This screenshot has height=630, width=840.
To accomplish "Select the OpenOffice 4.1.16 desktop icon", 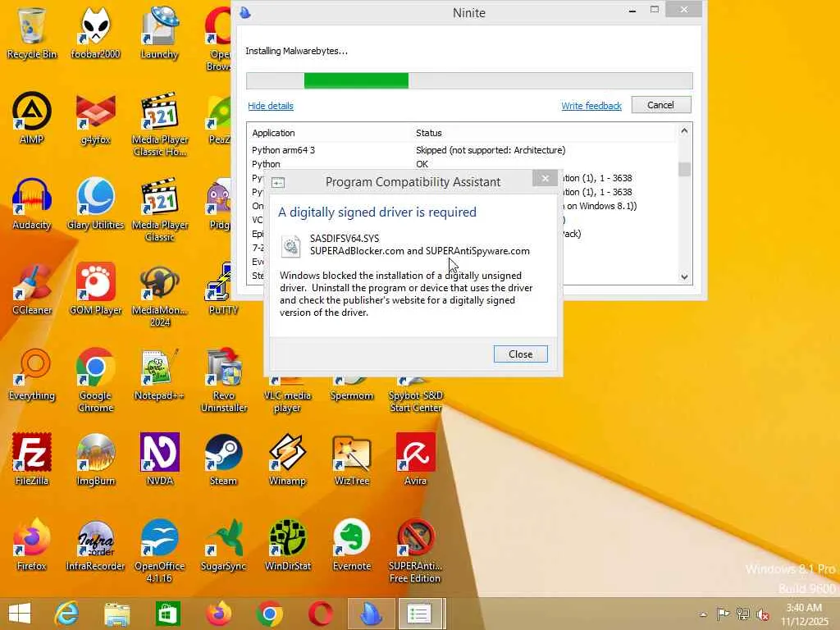I will click(160, 550).
